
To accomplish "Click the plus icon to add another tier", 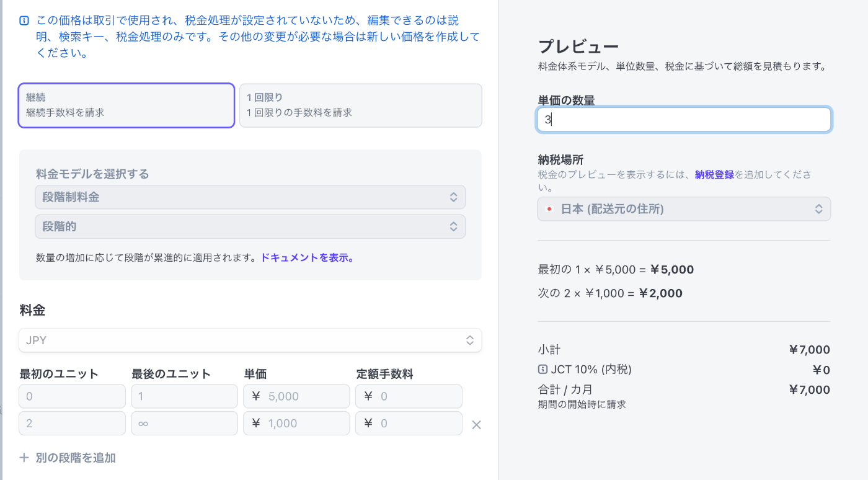I will tap(24, 458).
